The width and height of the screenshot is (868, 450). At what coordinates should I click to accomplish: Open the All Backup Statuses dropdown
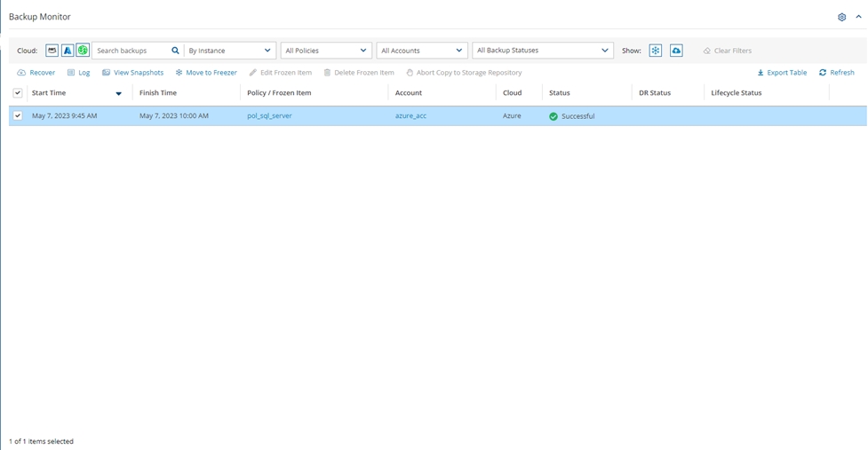543,51
